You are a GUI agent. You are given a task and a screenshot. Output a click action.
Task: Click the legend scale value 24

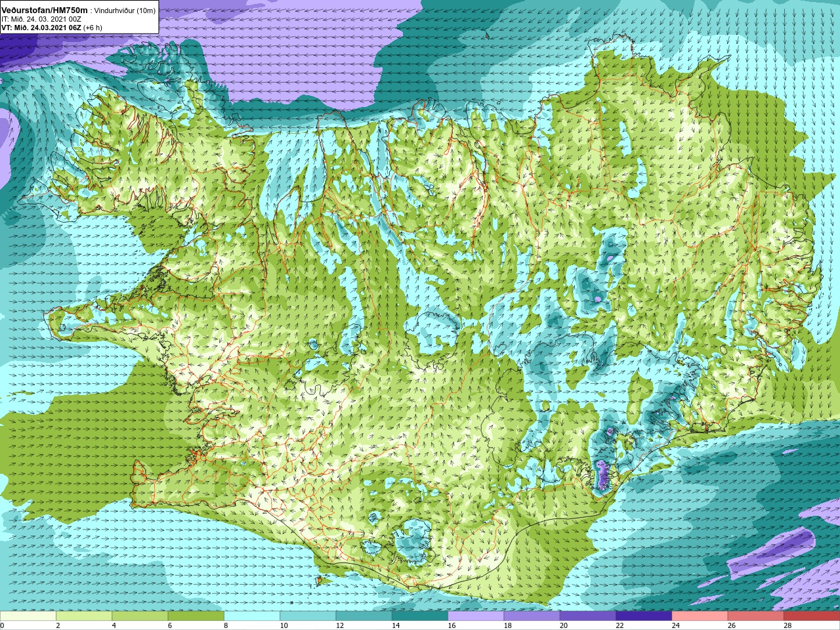click(x=676, y=625)
